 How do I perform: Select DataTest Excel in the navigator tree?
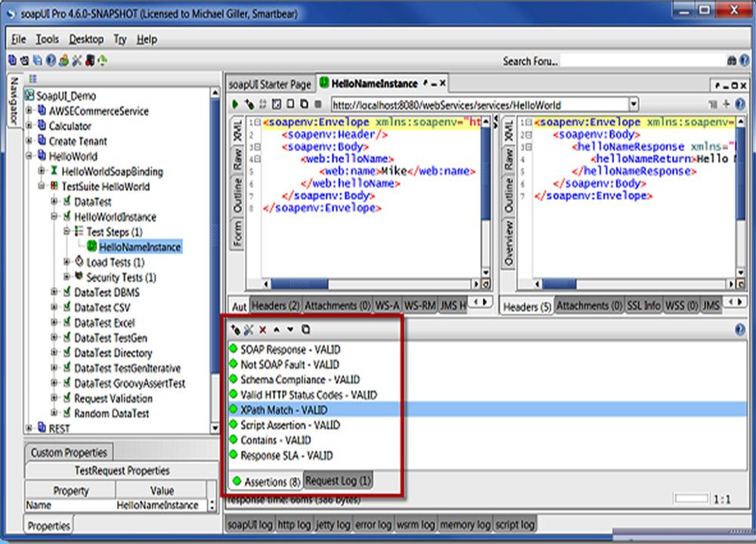(x=104, y=323)
